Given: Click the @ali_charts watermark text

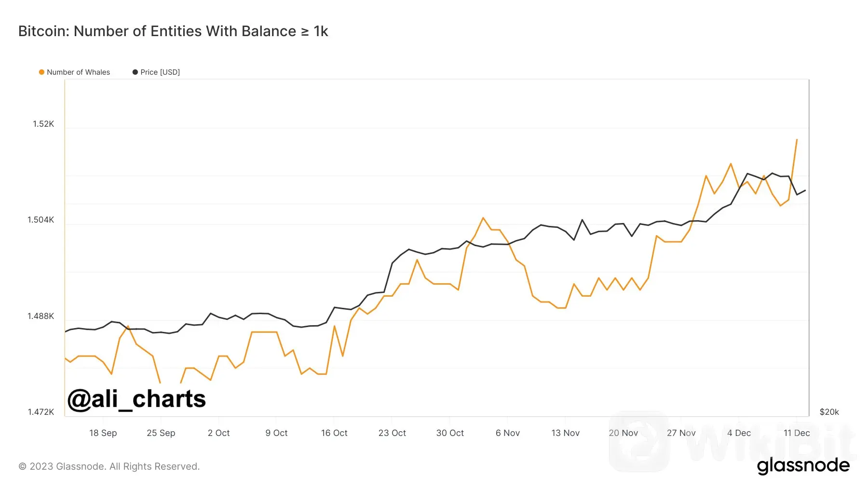Looking at the screenshot, I should pyautogui.click(x=136, y=399).
